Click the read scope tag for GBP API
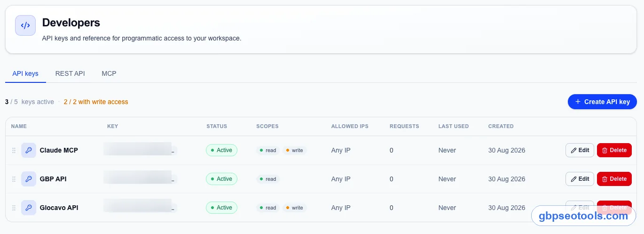The image size is (644, 234). click(268, 179)
